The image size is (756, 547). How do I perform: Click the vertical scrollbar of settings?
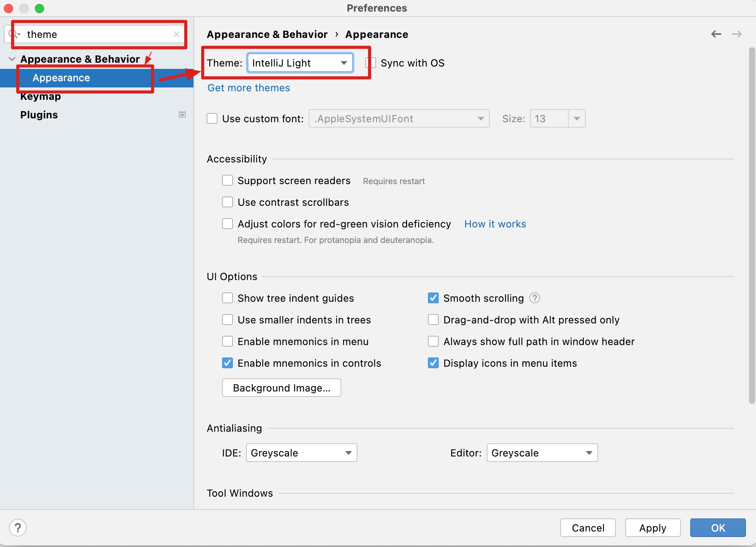752,224
